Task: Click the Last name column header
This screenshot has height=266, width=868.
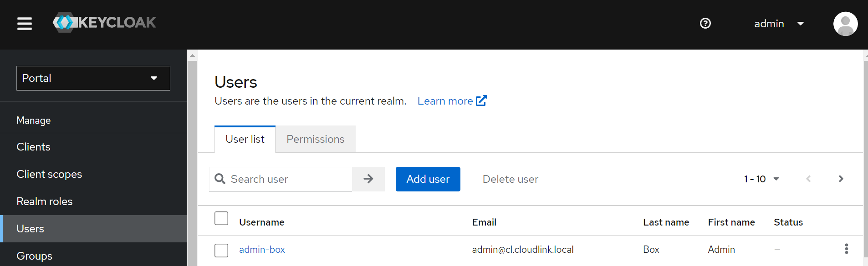Action: [x=666, y=222]
